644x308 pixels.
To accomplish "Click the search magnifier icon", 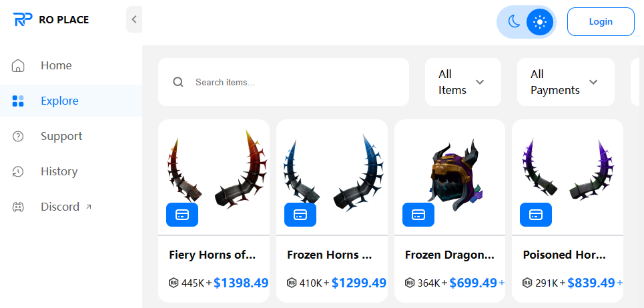I will [178, 82].
